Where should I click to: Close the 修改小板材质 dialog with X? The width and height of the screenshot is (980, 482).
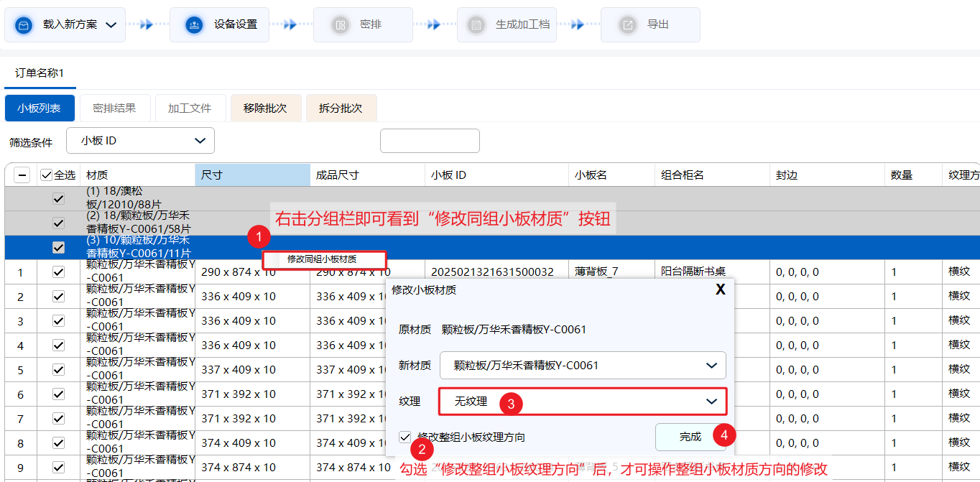720,289
